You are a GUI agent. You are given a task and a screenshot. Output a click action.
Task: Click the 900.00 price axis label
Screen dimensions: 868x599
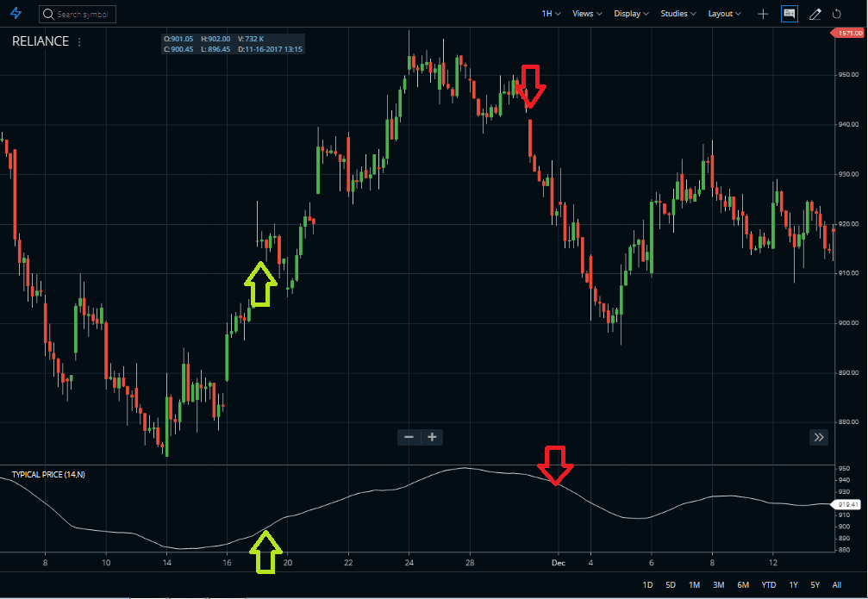pos(847,323)
